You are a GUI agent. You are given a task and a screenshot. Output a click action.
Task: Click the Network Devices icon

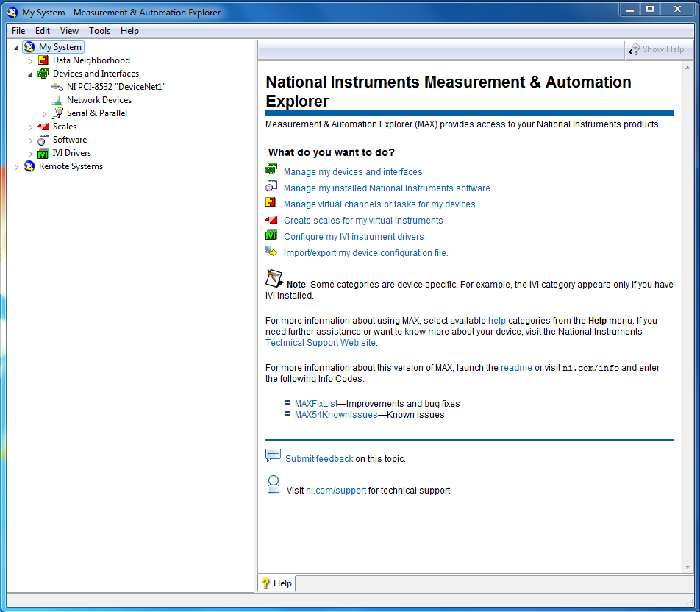click(57, 100)
